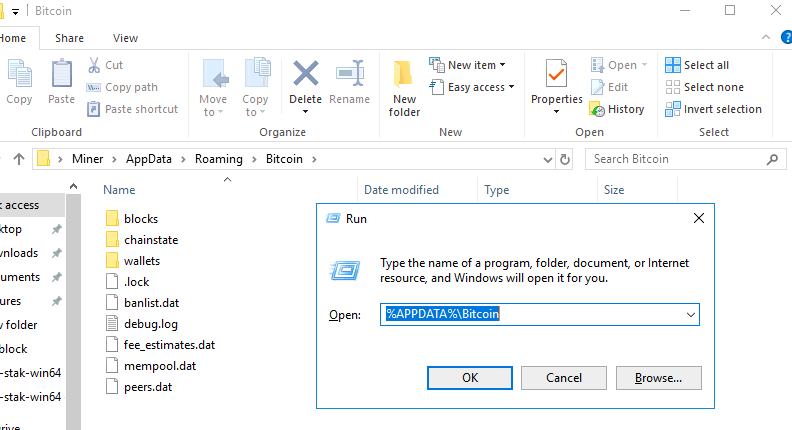Sort by Date modified column

tap(402, 190)
